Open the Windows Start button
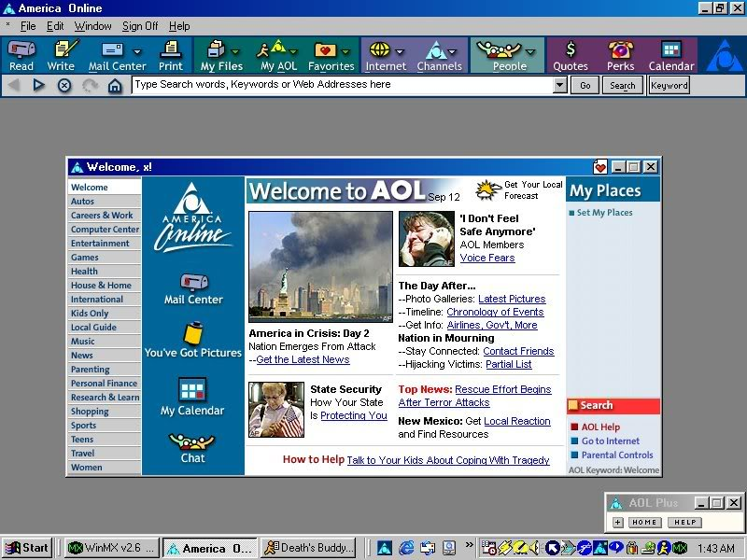 (27, 548)
